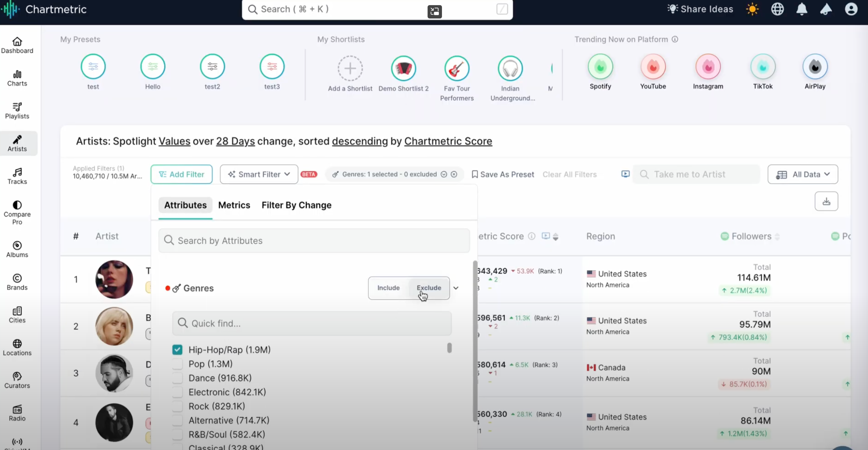This screenshot has width=868, height=450.
Task: Collapse the Genres section chevron
Action: [x=456, y=288]
